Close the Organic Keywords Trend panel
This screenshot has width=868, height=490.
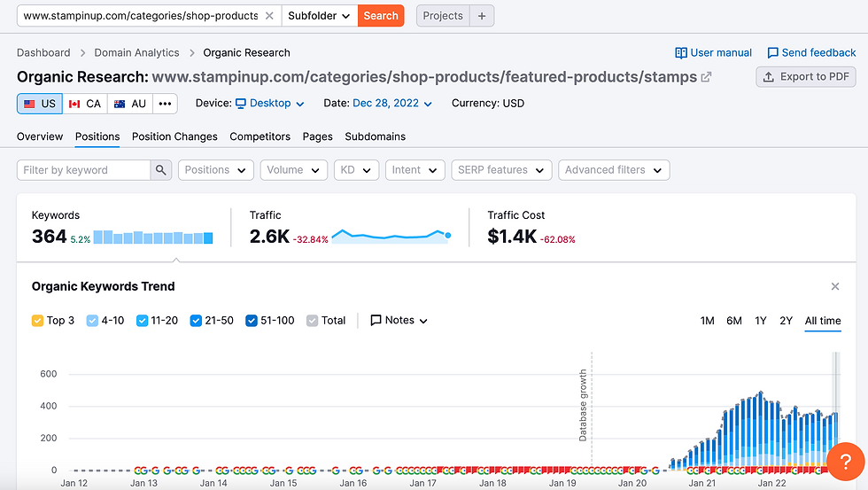click(834, 286)
